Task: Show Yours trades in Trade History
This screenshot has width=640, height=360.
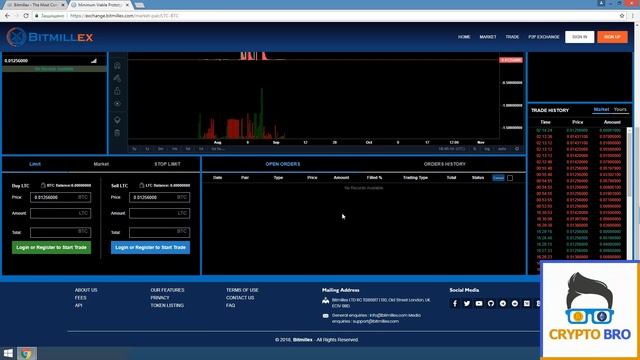Action: click(x=620, y=109)
